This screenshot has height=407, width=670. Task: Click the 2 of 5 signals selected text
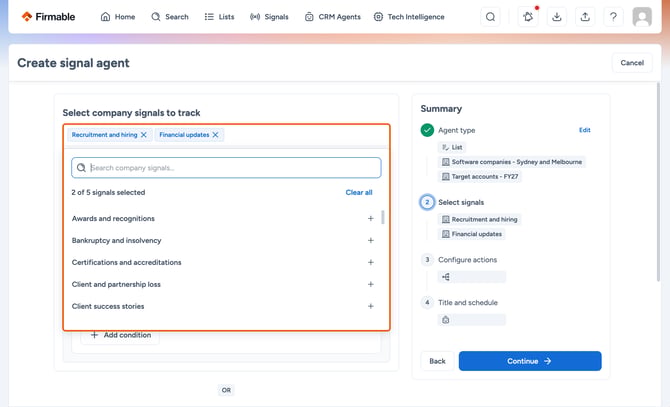coord(108,192)
